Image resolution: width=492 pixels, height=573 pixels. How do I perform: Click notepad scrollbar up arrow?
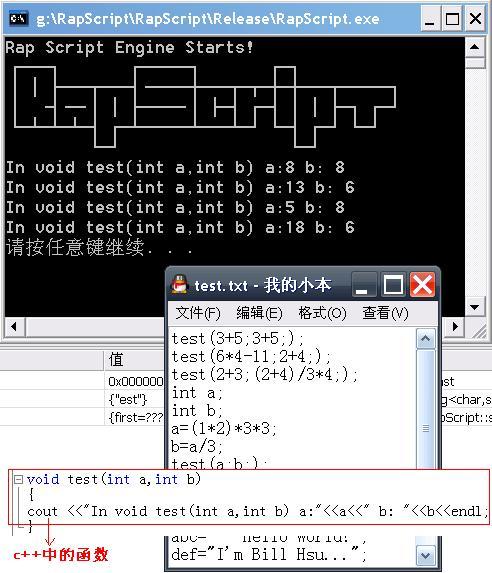(425, 338)
